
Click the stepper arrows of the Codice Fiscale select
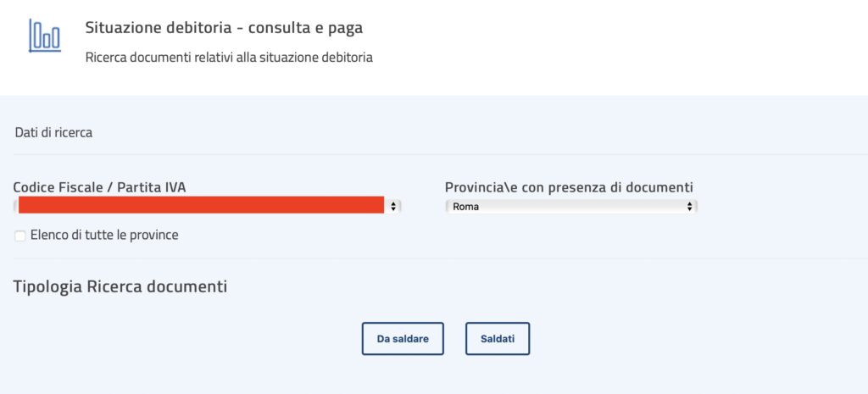coord(393,207)
